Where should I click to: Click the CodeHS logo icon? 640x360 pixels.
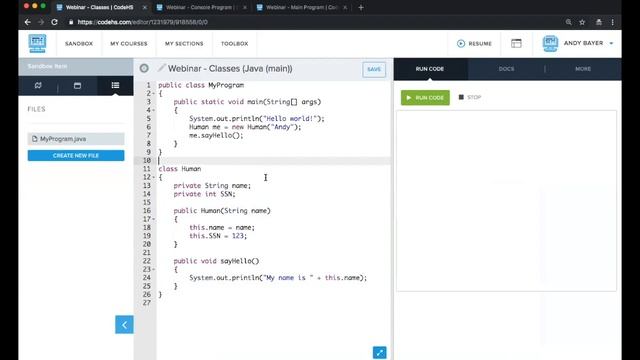pos(37,43)
